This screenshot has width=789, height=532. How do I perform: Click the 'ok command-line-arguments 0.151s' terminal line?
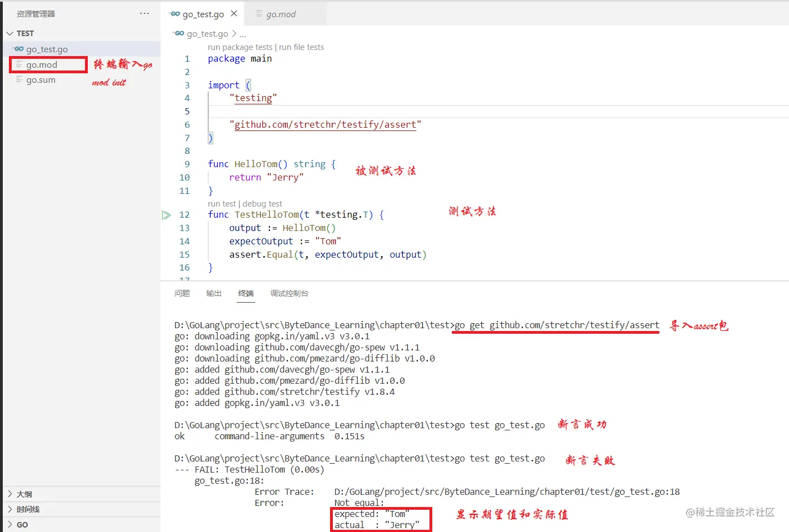269,436
